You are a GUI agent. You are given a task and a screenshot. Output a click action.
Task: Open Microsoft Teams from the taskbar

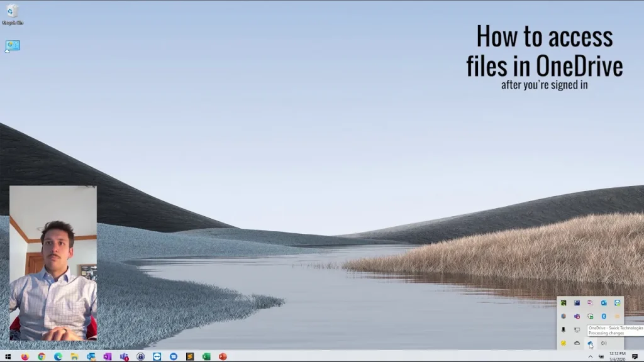[124, 356]
